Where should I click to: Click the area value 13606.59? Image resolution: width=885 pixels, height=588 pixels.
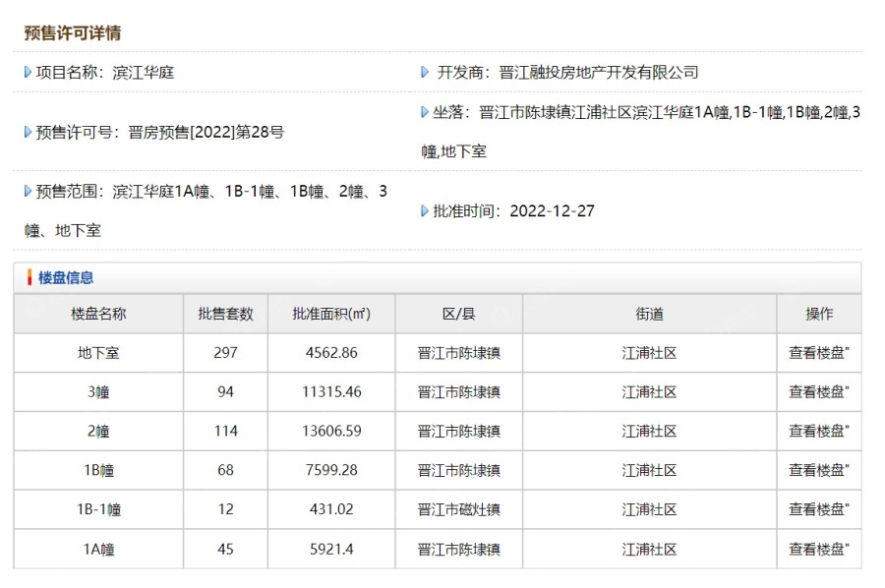pos(331,431)
